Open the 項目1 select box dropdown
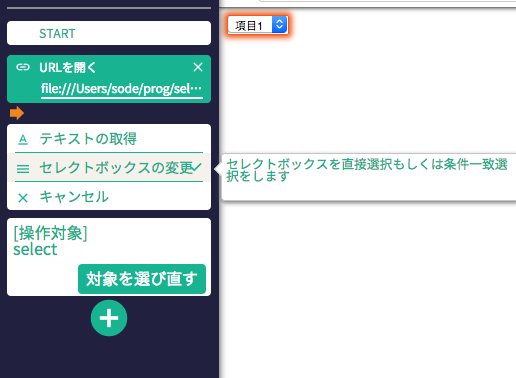Screen dimensions: 516x378 [x=258, y=25]
